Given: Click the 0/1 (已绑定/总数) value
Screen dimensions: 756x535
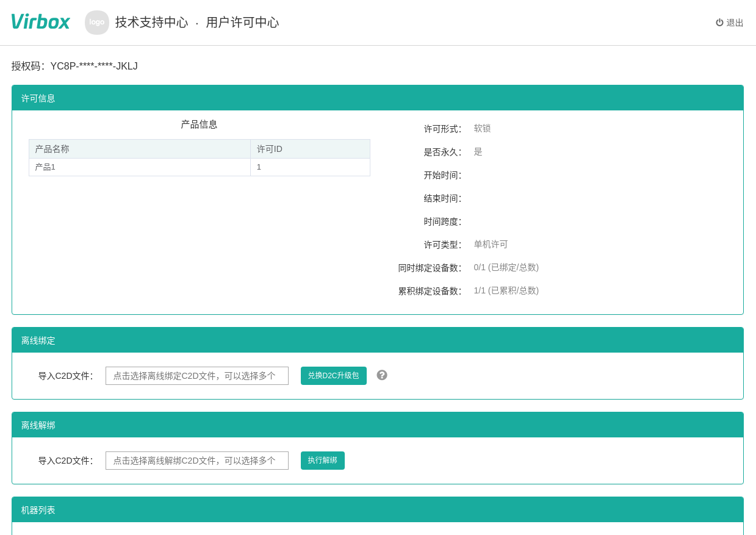Looking at the screenshot, I should (x=506, y=268).
